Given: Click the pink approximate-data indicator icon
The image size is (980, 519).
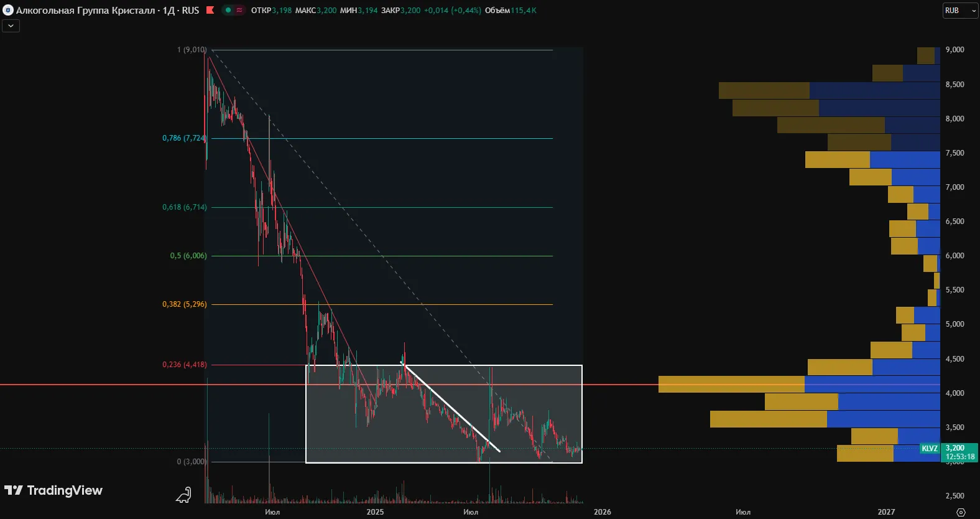Looking at the screenshot, I should [x=239, y=10].
